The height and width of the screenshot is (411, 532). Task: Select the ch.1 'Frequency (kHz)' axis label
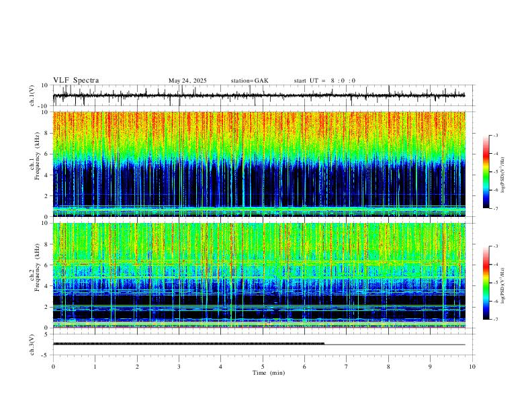pos(37,156)
